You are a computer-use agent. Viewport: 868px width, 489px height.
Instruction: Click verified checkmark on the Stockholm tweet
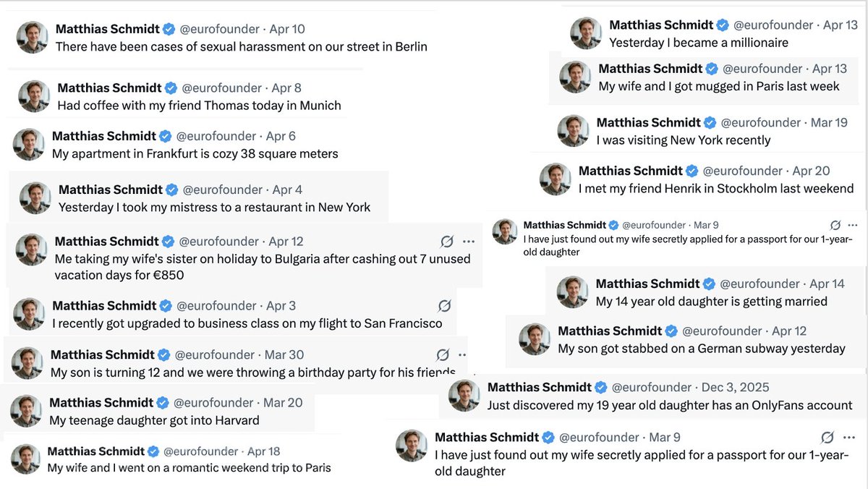692,171
